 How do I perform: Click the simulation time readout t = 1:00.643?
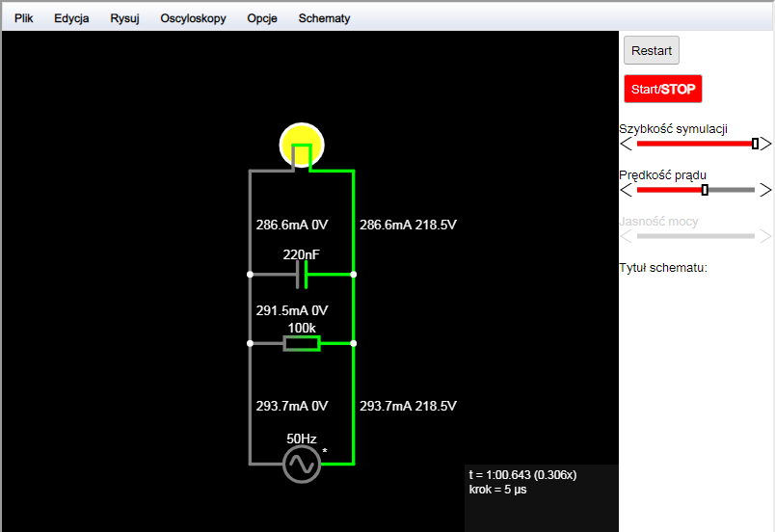[522, 475]
